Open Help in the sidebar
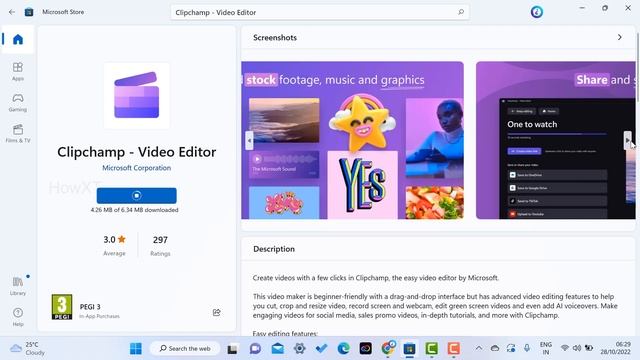This screenshot has width=640, height=360. [18, 317]
